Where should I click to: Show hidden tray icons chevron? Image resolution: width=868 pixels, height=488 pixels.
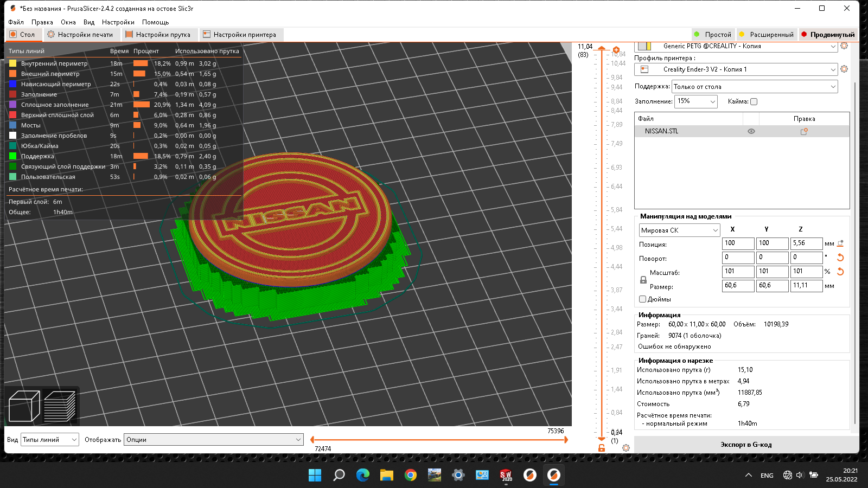(x=749, y=475)
